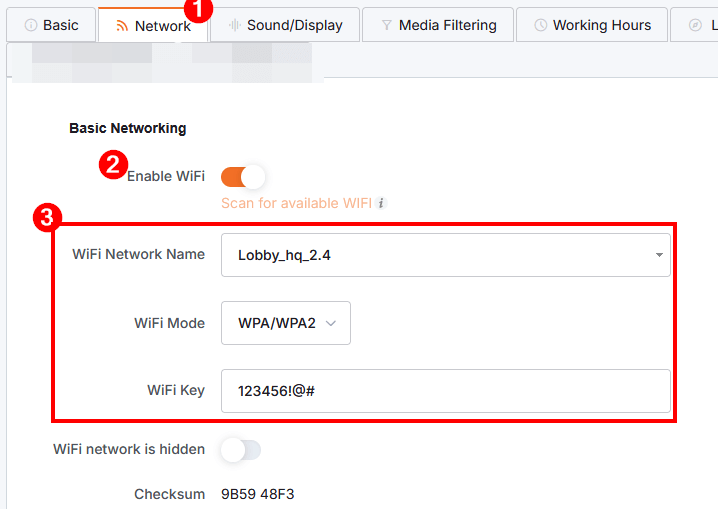
Task: Click the WiFi network is hidden label
Action: pyautogui.click(x=129, y=449)
